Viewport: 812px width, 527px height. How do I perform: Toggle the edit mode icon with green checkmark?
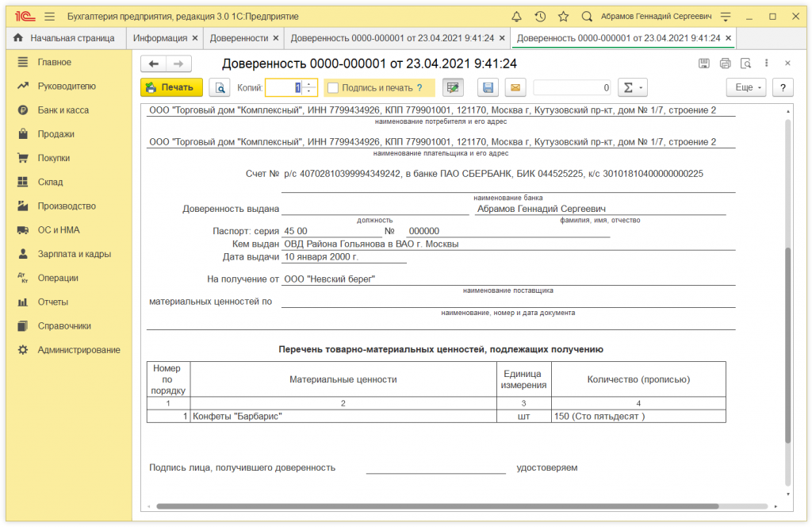click(x=453, y=88)
